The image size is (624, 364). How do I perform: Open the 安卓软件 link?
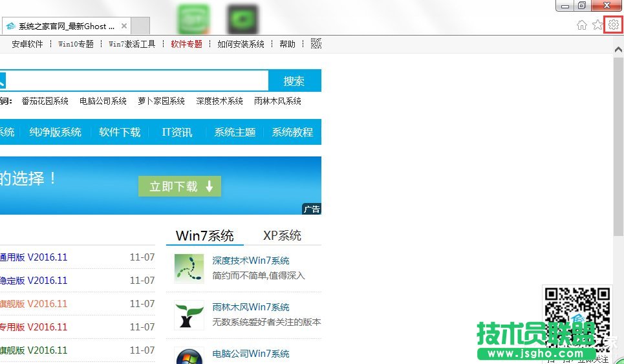tap(27, 44)
